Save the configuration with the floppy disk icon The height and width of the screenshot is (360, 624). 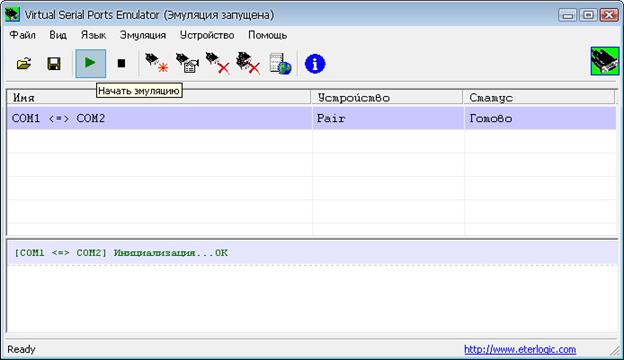[x=54, y=64]
